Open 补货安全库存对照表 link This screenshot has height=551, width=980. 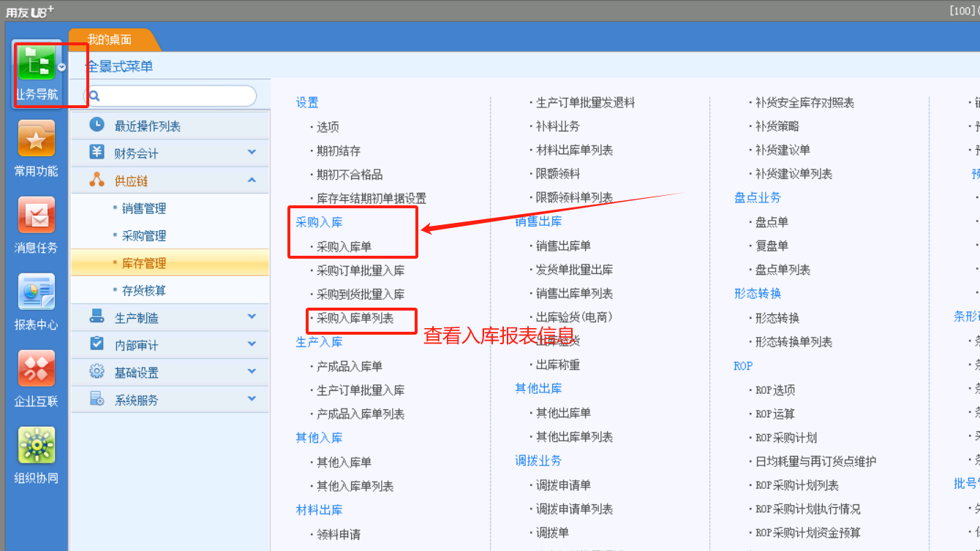pos(804,103)
